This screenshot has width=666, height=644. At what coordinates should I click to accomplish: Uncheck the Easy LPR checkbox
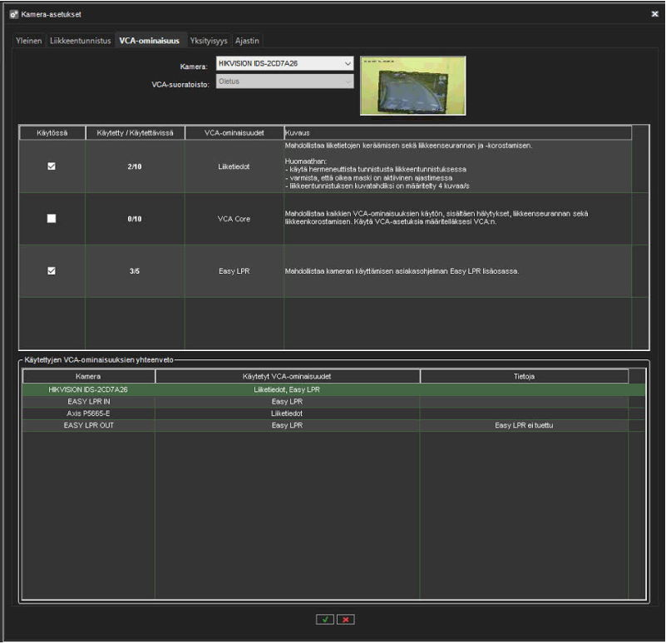coord(52,270)
